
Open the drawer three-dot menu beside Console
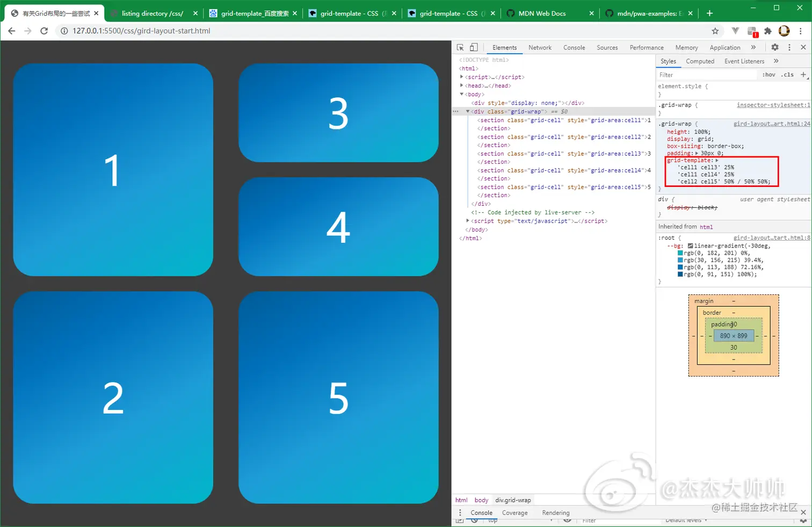pyautogui.click(x=460, y=512)
